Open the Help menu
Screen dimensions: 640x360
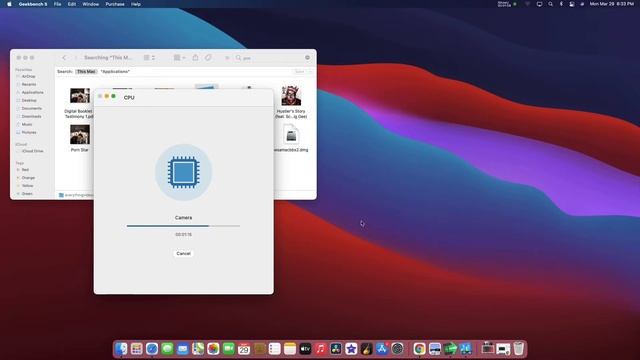pos(136,4)
